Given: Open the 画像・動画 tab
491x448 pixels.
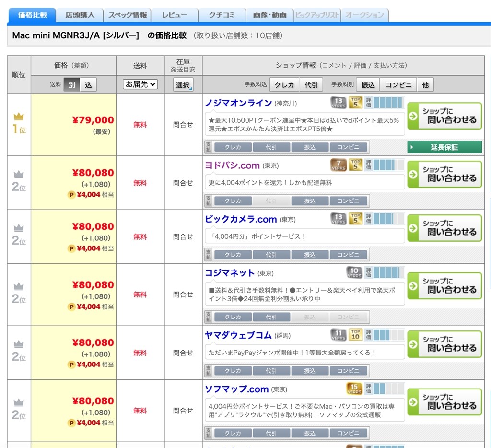Looking at the screenshot, I should tap(269, 15).
